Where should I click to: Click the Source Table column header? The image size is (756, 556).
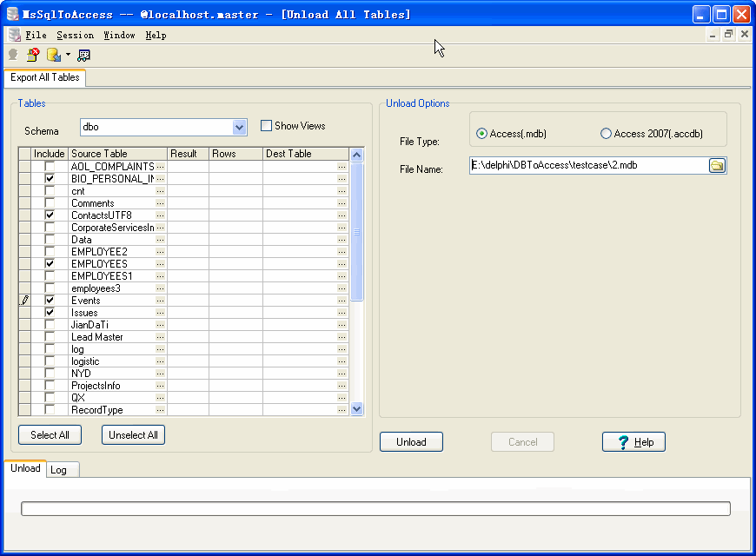(117, 154)
